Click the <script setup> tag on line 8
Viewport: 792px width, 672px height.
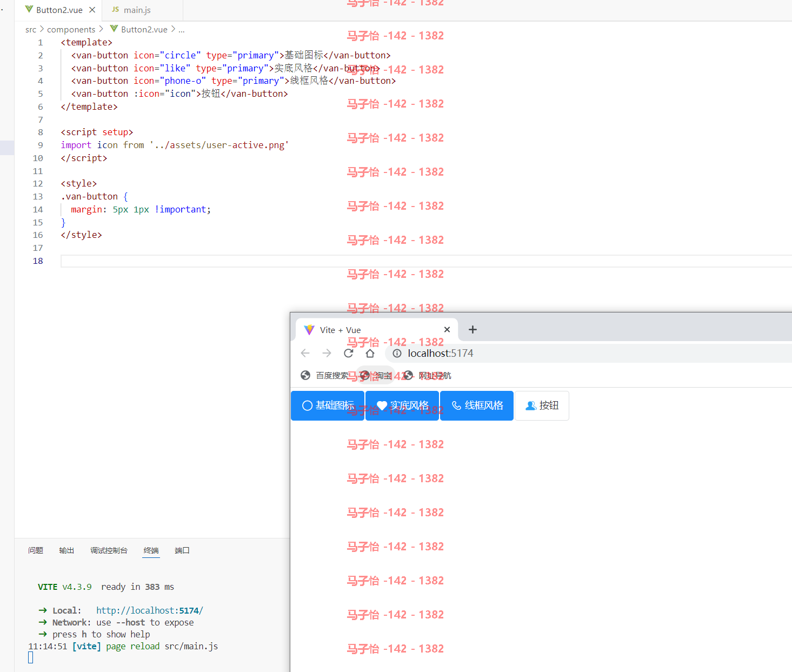(x=97, y=132)
